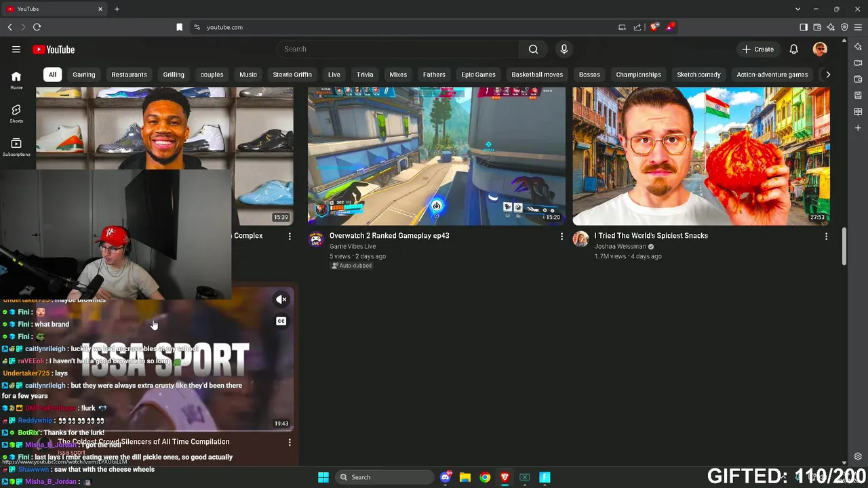Go to Home in the YouTube sidebar
Screen dimensions: 868x488
pos(16,81)
